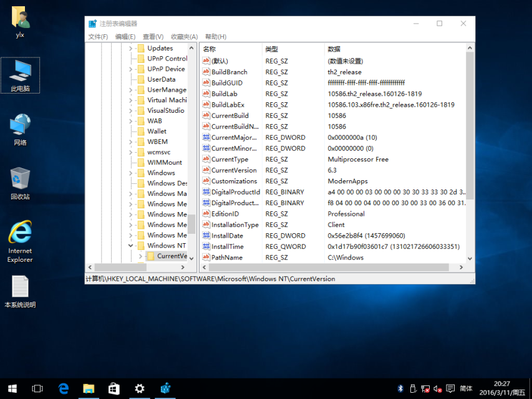This screenshot has width=532, height=399.
Task: Open the 文件(F) menu
Action: click(x=98, y=37)
